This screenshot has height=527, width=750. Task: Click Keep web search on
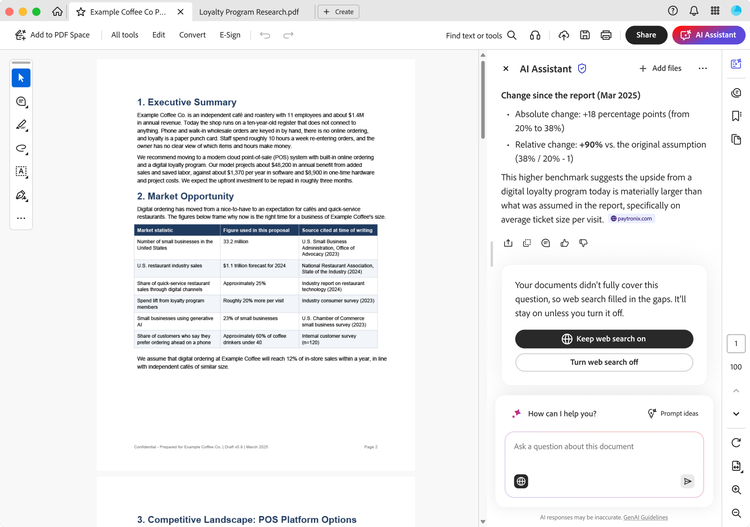pos(604,339)
